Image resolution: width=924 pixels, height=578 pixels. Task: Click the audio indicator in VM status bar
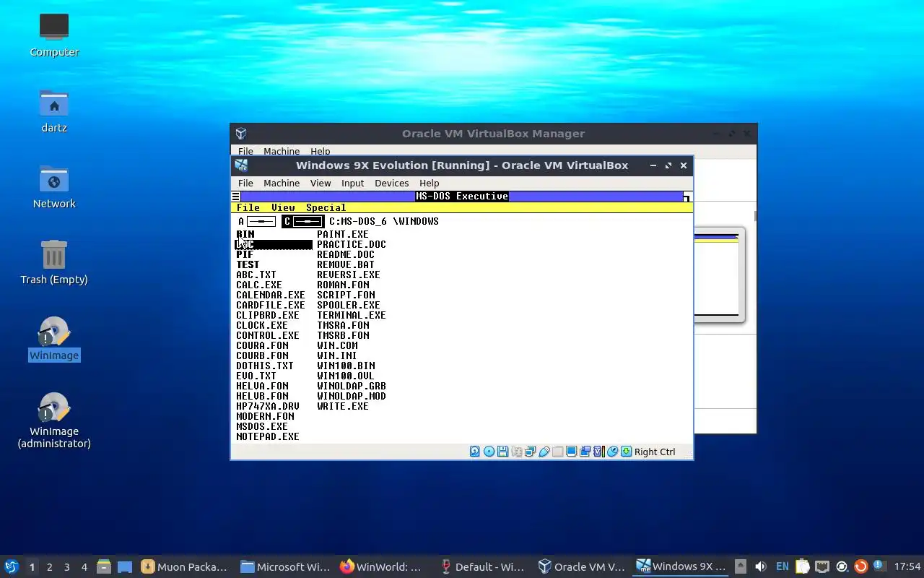pos(517,452)
